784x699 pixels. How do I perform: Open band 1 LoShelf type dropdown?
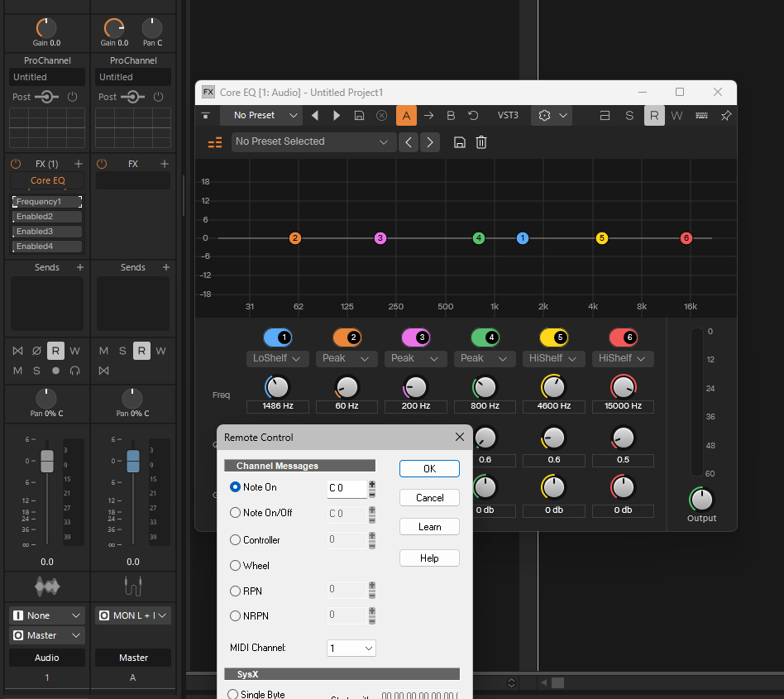278,358
